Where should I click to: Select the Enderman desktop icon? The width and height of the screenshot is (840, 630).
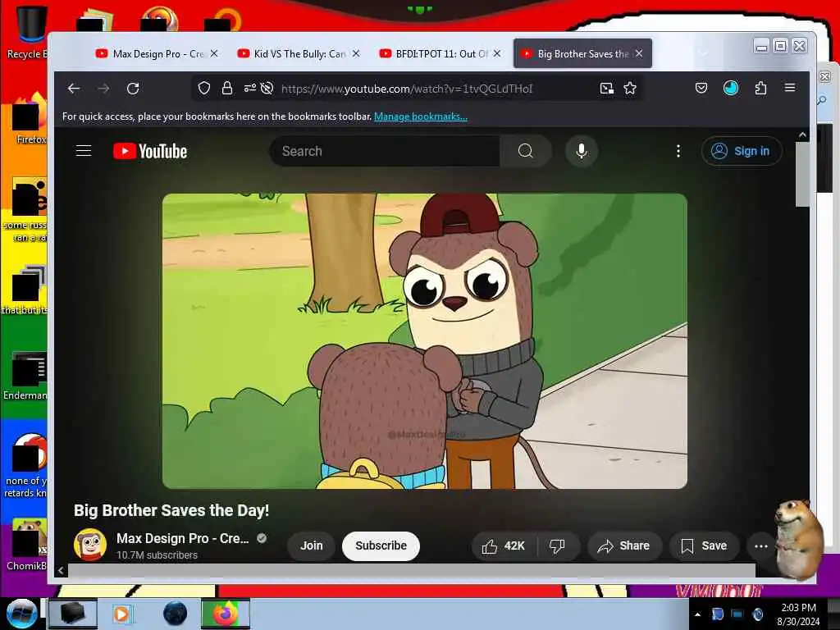tap(25, 375)
